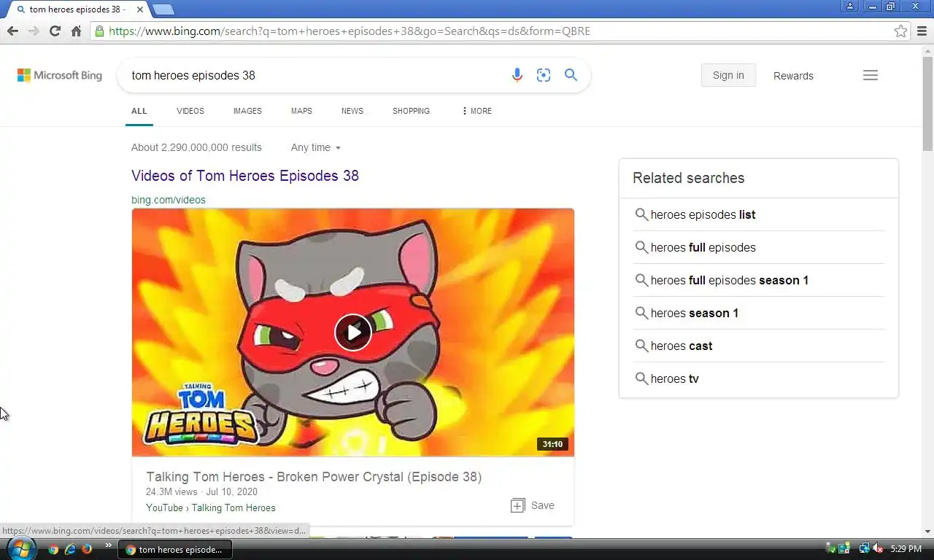934x560 pixels.
Task: Click the Save plus icon for video
Action: pyautogui.click(x=517, y=505)
